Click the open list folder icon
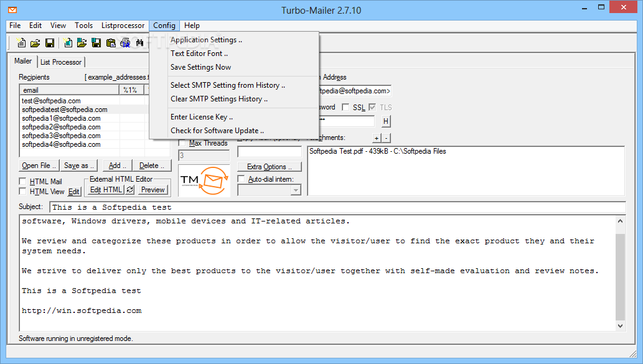 coord(82,43)
